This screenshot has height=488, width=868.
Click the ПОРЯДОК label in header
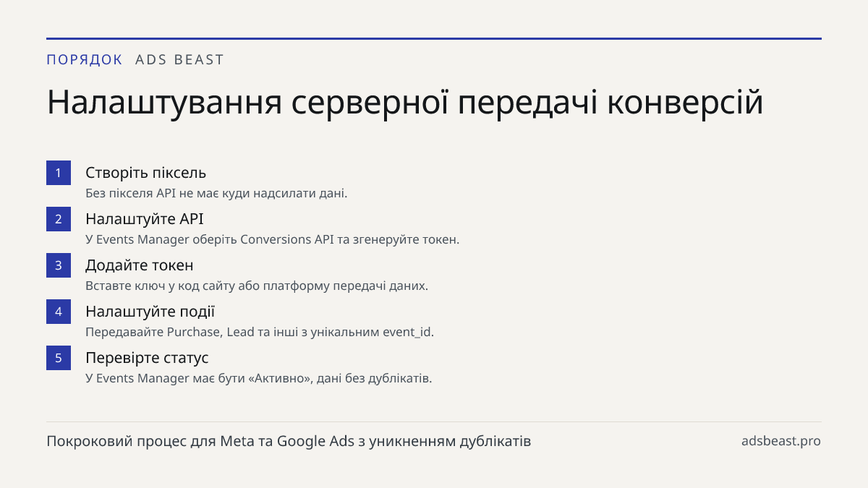(85, 60)
